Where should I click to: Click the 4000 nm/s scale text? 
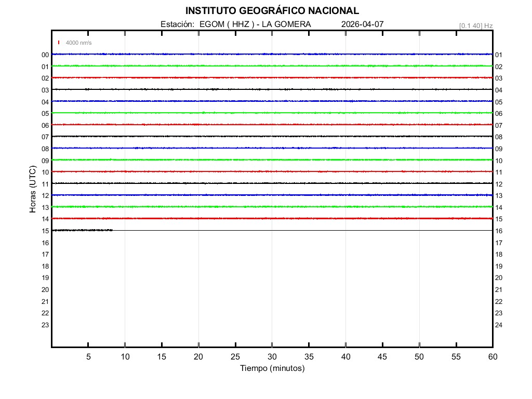click(x=78, y=43)
